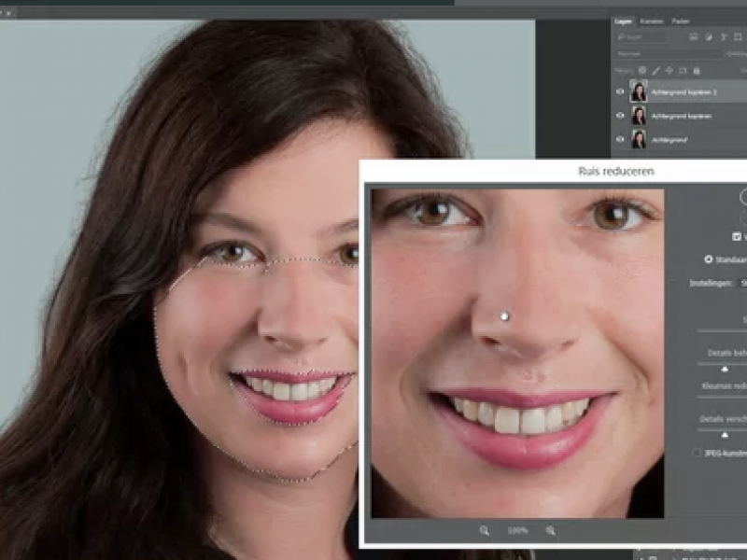Screen dimensions: 747x560
Task: Click the lock image pixels brush icon
Action: click(x=655, y=70)
